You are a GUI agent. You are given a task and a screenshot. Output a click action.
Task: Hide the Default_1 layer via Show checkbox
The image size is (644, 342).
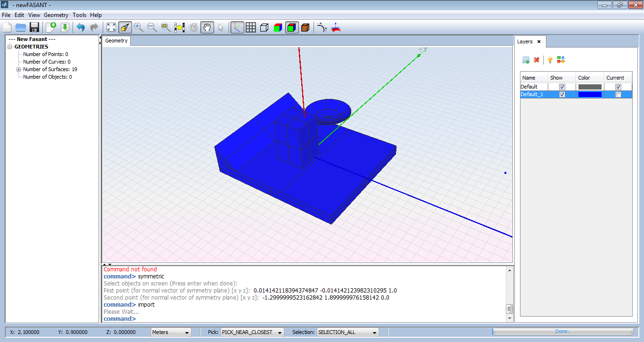[562, 95]
